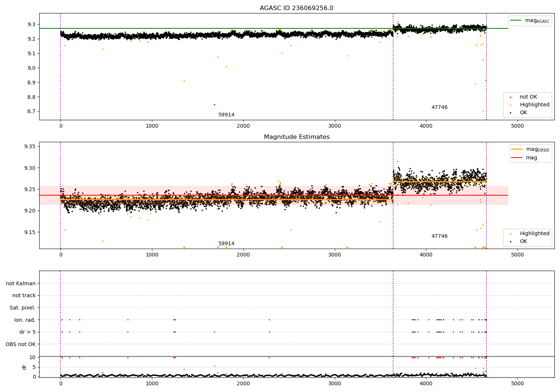The image size is (560, 392).
Task: Click the 47746 label in Magnitude Estimates plot
Action: click(439, 236)
